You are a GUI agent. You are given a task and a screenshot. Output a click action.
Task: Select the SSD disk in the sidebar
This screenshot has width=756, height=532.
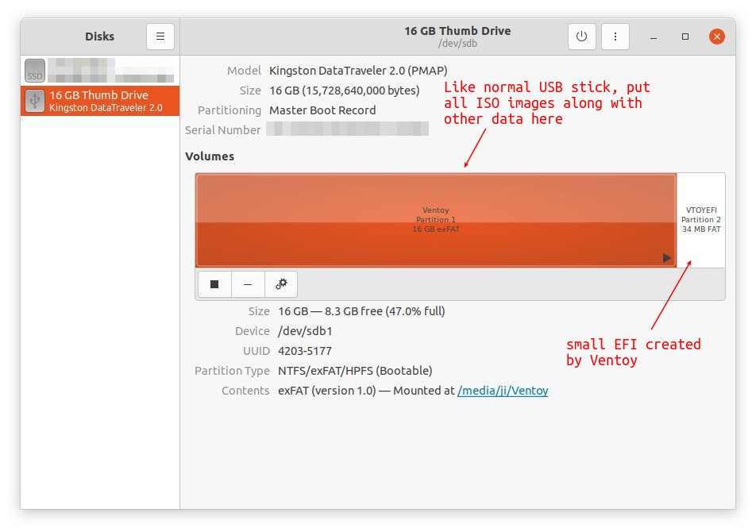(x=100, y=71)
